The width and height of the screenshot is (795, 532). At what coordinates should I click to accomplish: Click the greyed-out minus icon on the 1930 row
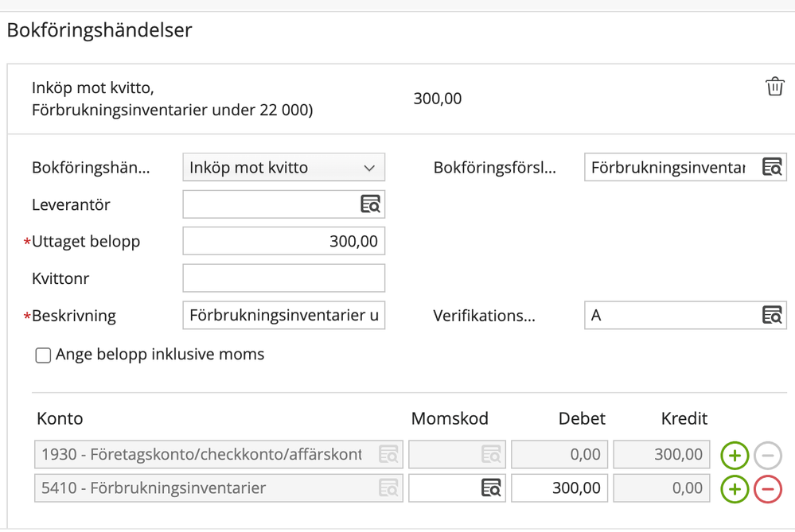(x=768, y=455)
